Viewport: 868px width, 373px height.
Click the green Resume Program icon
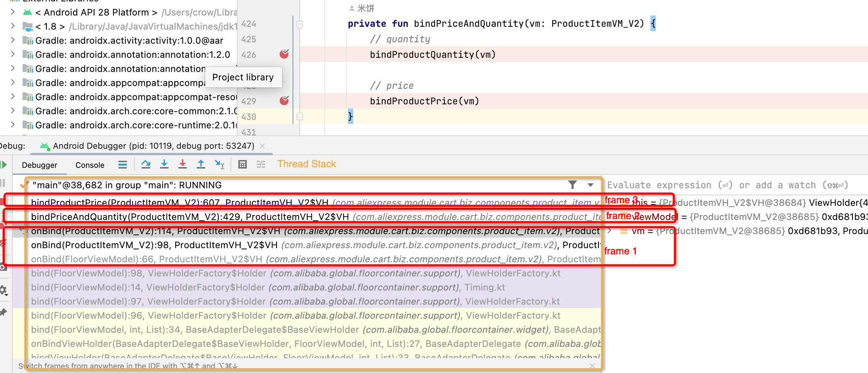(x=4, y=165)
